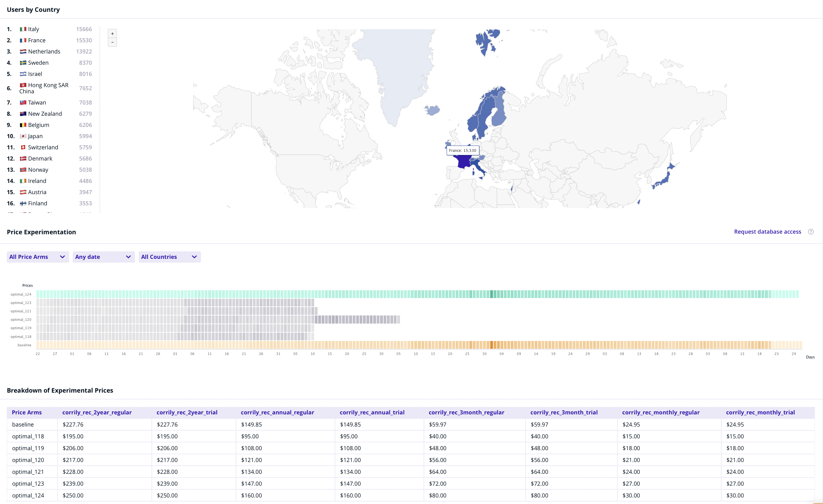Click the Sweden flag icon
This screenshot has height=504, width=823.
pyautogui.click(x=23, y=63)
